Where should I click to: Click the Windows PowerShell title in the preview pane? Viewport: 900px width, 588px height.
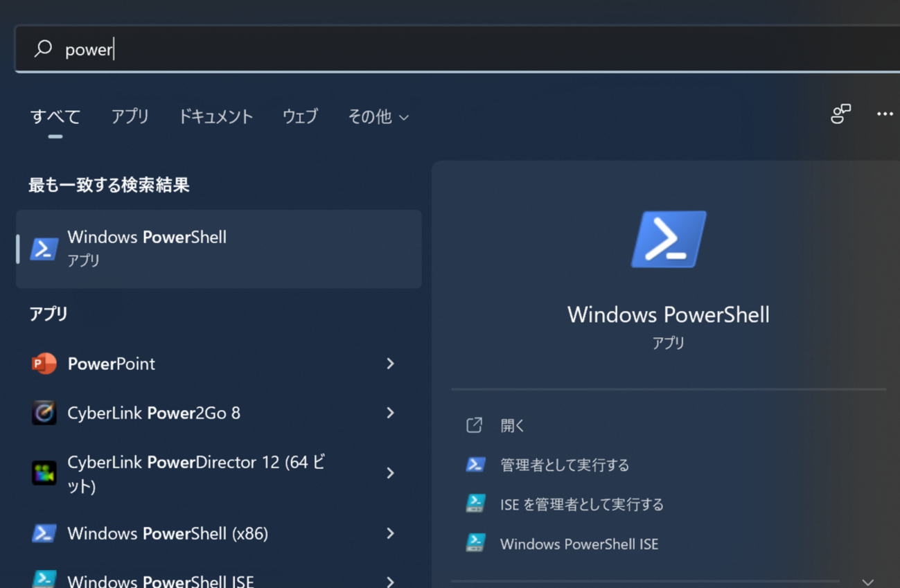(x=669, y=314)
